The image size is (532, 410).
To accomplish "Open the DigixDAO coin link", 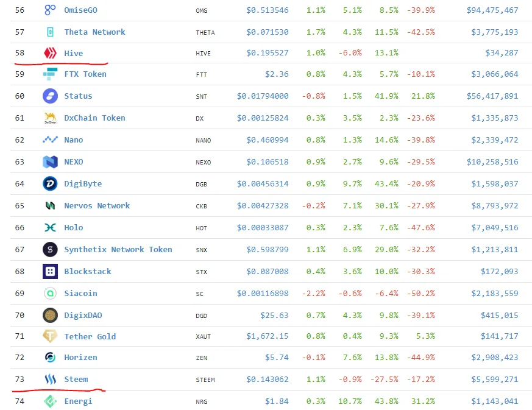I will 83,316.
